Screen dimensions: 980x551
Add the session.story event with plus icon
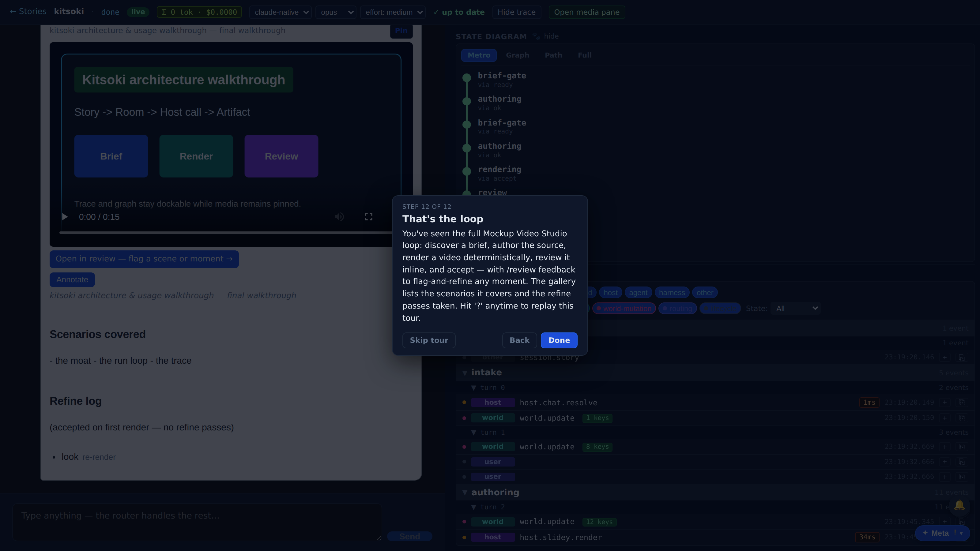[x=944, y=358]
